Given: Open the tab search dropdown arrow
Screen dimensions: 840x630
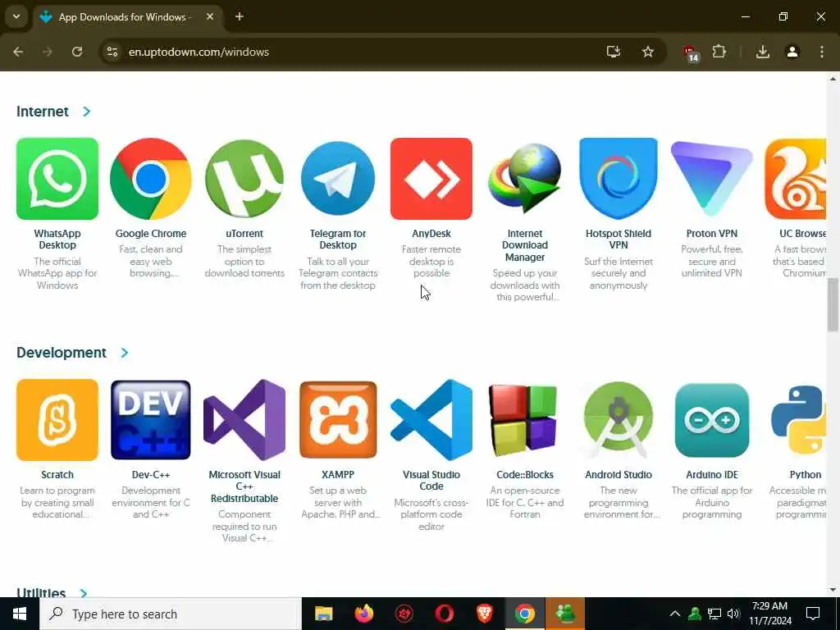Looking at the screenshot, I should 16,16.
